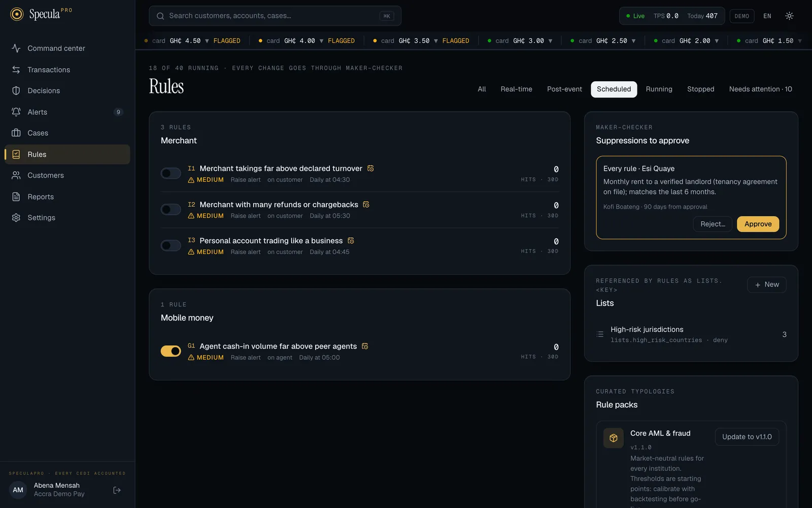Open the Settings gear icon
812x508 pixels.
(16, 217)
